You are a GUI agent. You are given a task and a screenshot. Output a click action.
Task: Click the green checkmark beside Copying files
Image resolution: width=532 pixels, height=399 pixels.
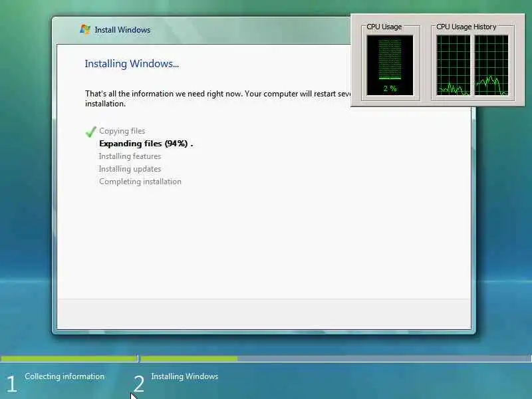[x=90, y=132]
